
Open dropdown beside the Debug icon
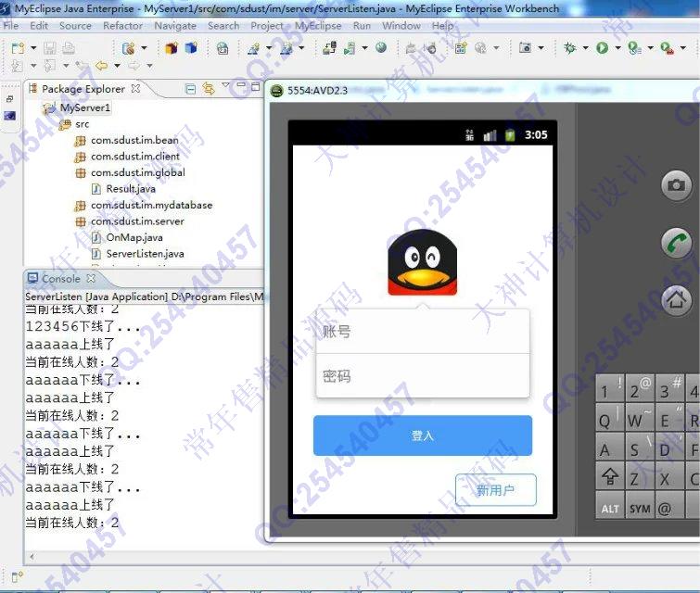coord(585,48)
